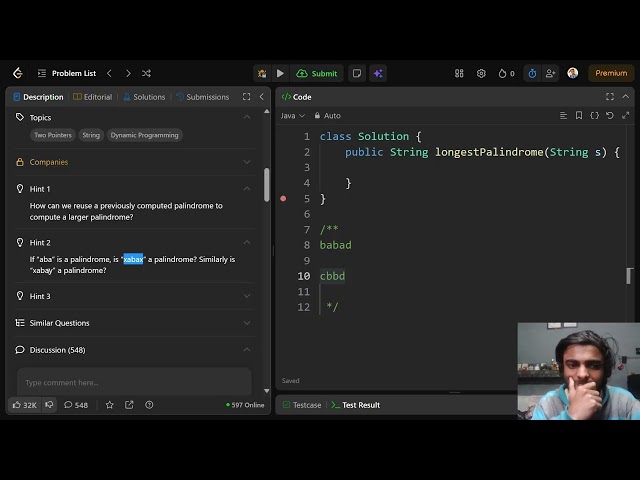Collapse the description panel left arrow
The height and width of the screenshot is (480, 640).
pos(262,97)
